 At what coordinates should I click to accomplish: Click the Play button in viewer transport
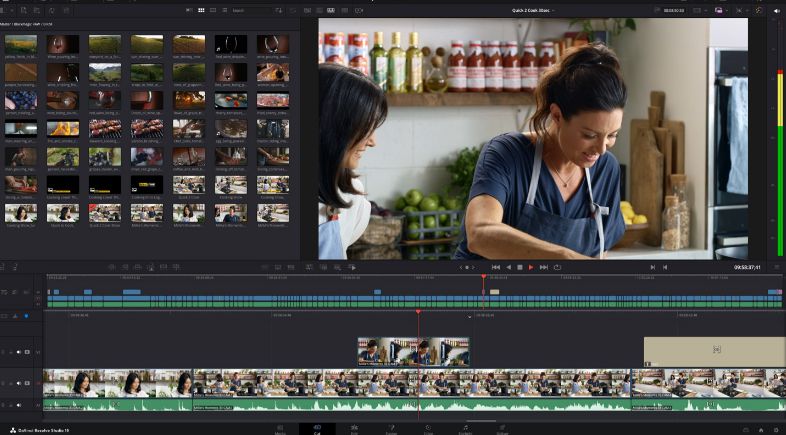(x=531, y=267)
